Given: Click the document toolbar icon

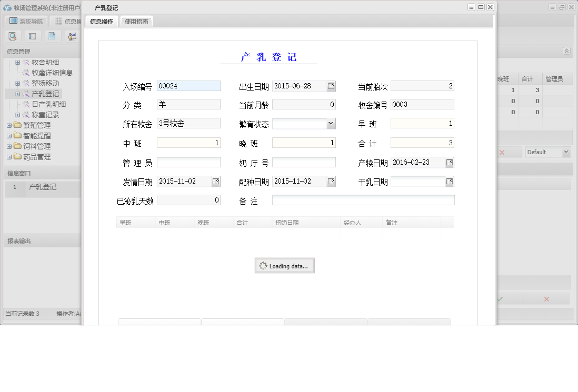Looking at the screenshot, I should (x=52, y=36).
